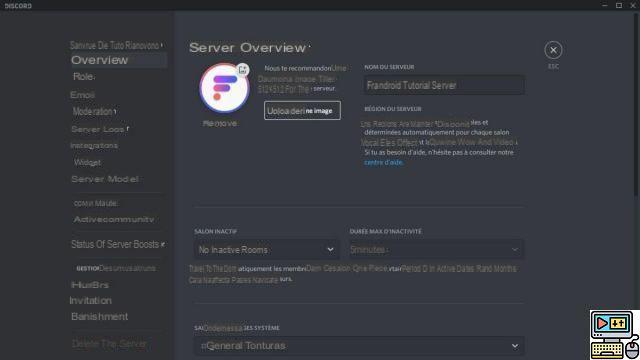This screenshot has width=640, height=360.
Task: Click the Frandroid server icon thumbnail
Action: point(224,88)
